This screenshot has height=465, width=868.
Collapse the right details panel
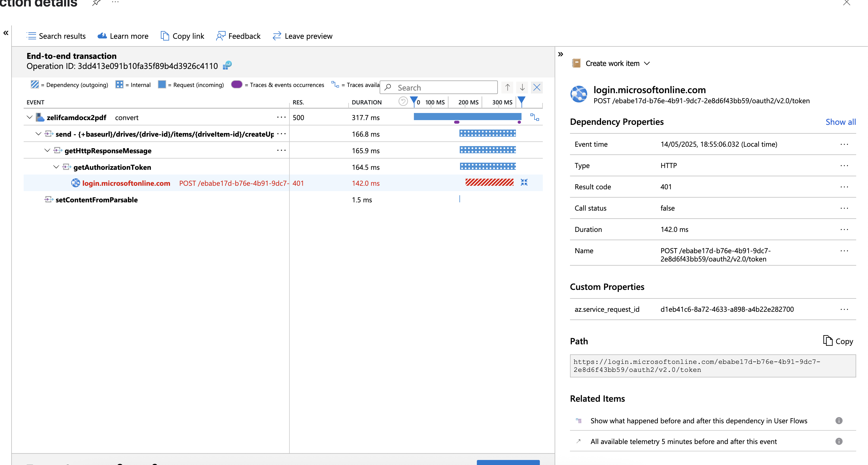click(561, 54)
